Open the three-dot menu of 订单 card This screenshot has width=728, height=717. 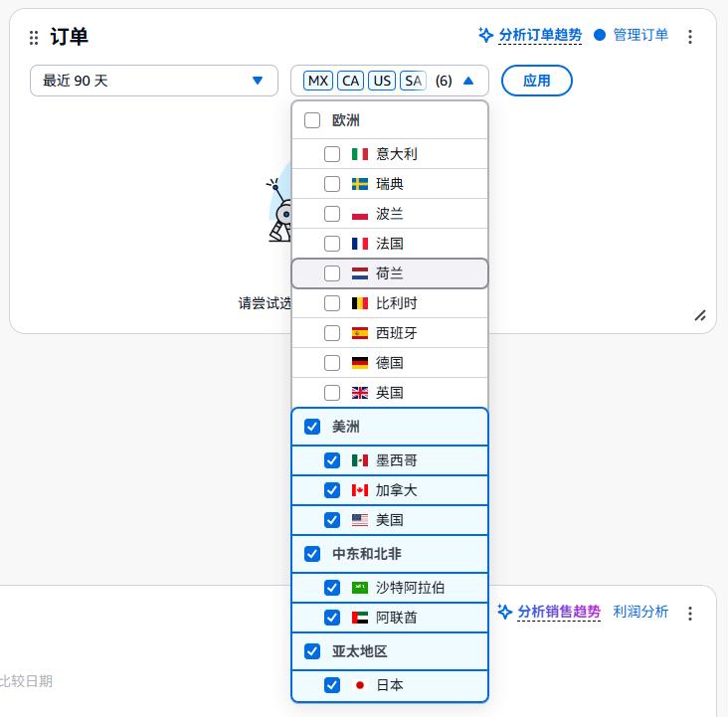[x=690, y=36]
